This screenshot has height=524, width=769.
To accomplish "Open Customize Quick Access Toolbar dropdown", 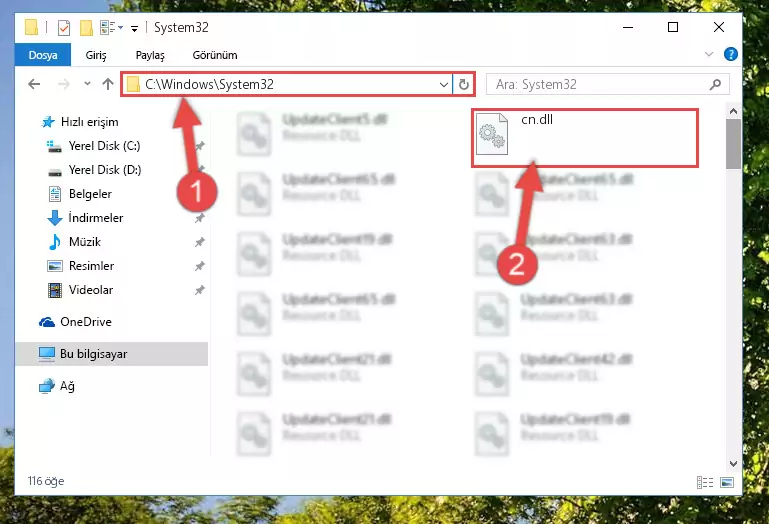I will 134,28.
